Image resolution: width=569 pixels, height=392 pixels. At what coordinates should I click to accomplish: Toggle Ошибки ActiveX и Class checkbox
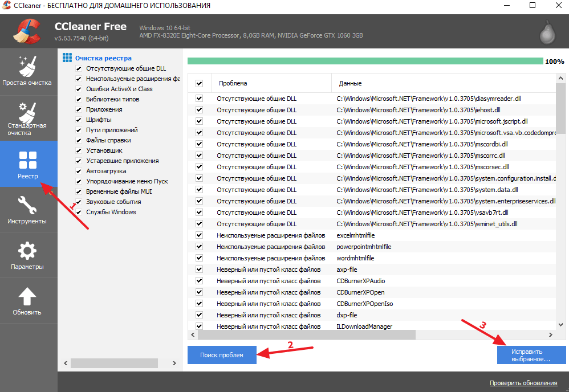pos(79,89)
